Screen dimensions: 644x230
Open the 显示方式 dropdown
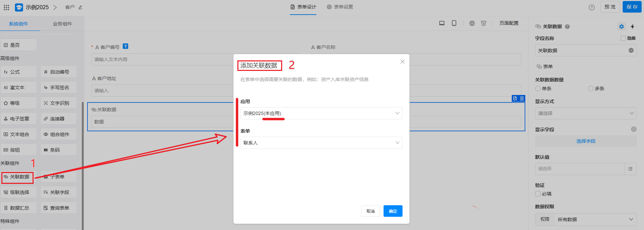585,113
